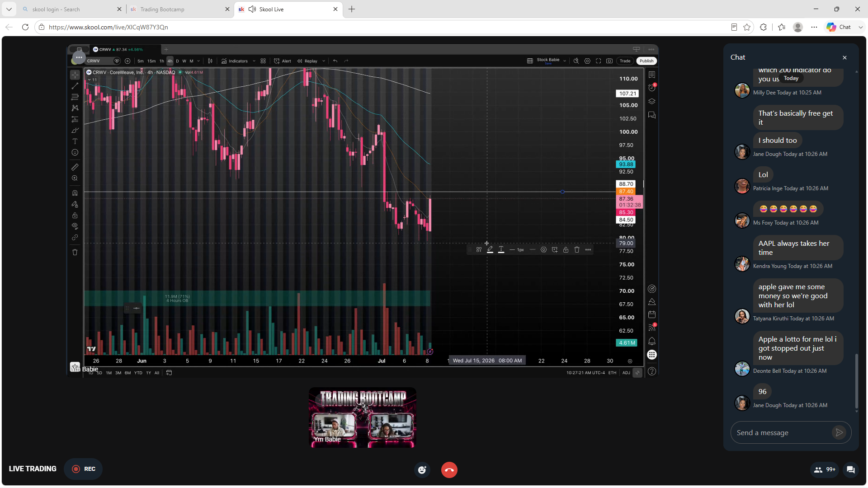The height and width of the screenshot is (488, 868).
Task: Toggle the chat panel icon at bottom right
Action: 850,469
